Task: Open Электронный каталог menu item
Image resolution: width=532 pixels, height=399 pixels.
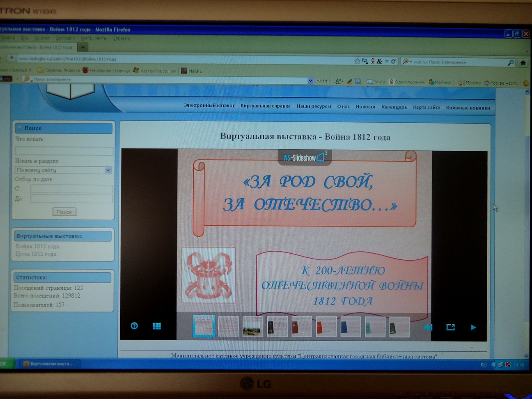Action: coord(209,105)
